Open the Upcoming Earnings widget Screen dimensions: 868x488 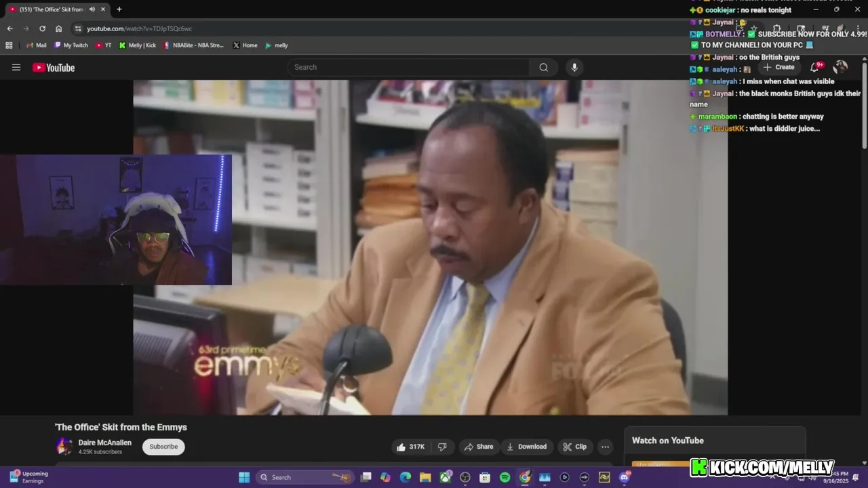[x=28, y=477]
